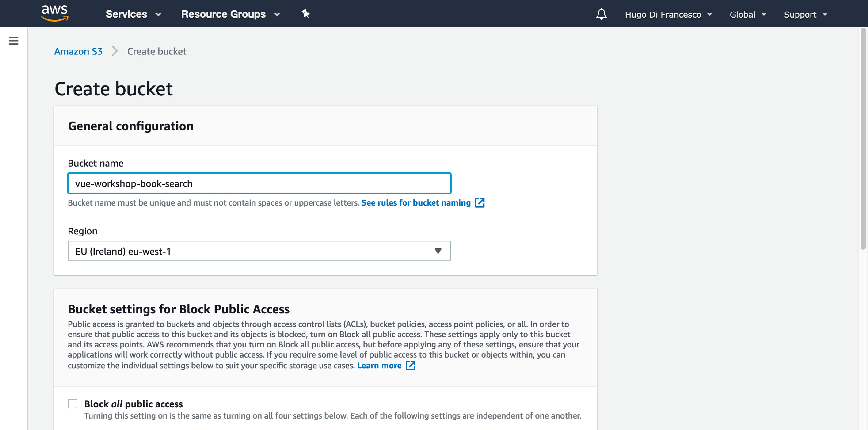Focus the Bucket name input field

coord(259,183)
